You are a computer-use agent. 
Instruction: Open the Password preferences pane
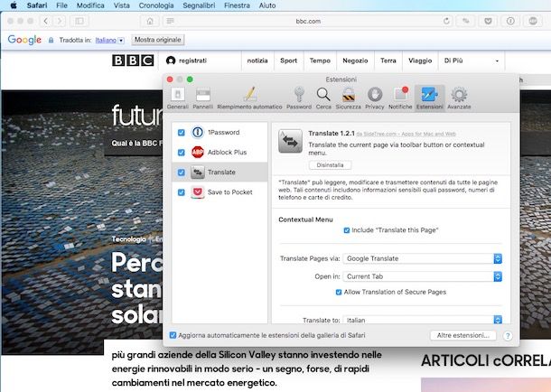pyautogui.click(x=299, y=98)
